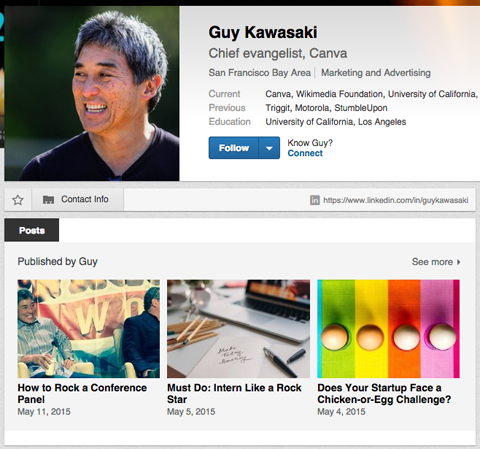
Task: Open the laptop and pencils post thumbnail
Action: click(x=238, y=329)
